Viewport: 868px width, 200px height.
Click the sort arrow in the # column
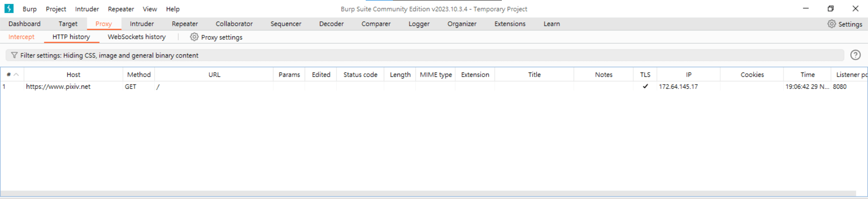point(16,75)
